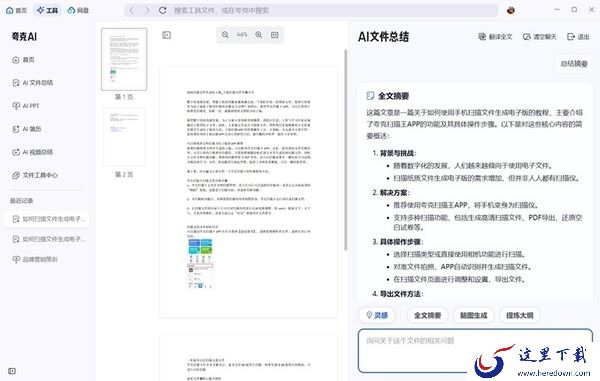Screen dimensions: 600x381
Task: Zoom in the document with the plus magnifier
Action: click(259, 35)
